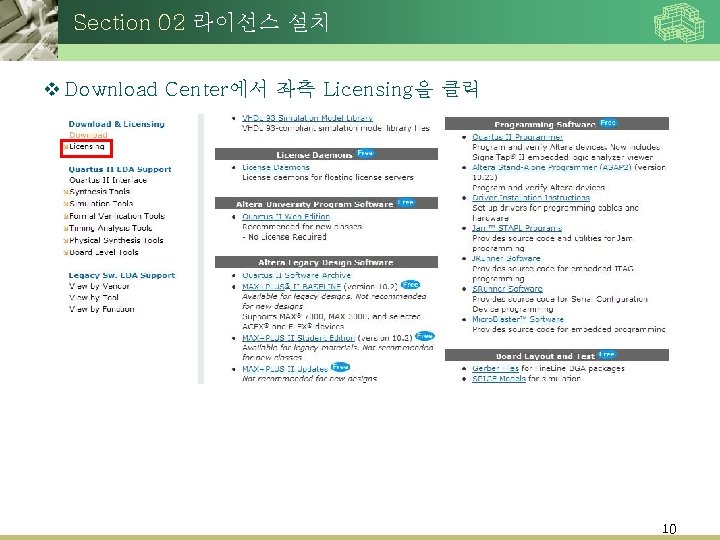Open Quartus II Software Archive link
The width and height of the screenshot is (720, 540).
(x=296, y=275)
